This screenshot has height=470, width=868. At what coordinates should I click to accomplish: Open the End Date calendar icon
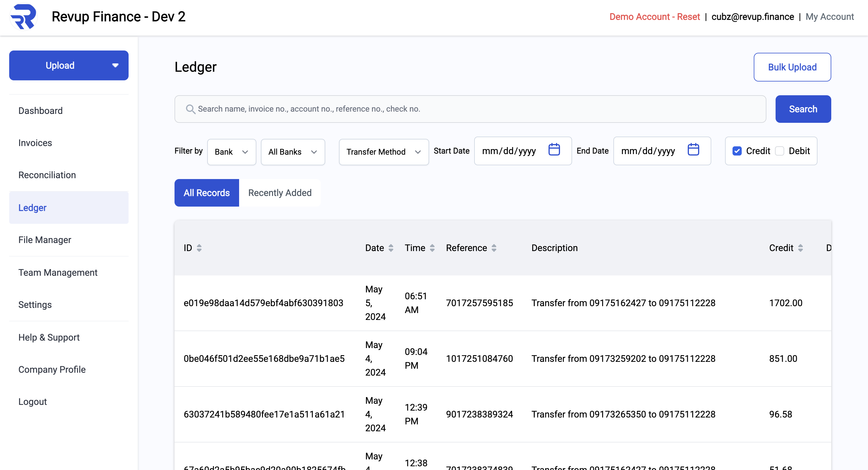[693, 149]
